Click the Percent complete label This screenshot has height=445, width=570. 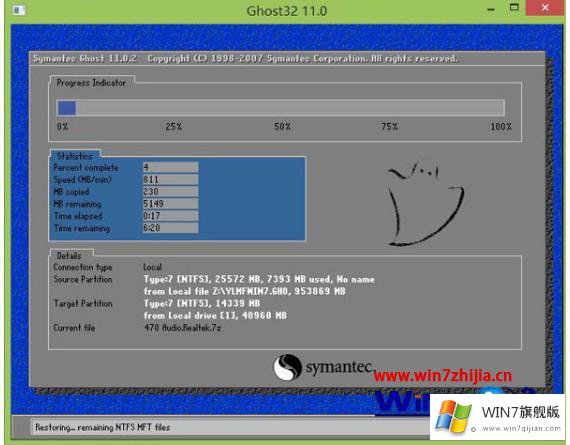(86, 168)
